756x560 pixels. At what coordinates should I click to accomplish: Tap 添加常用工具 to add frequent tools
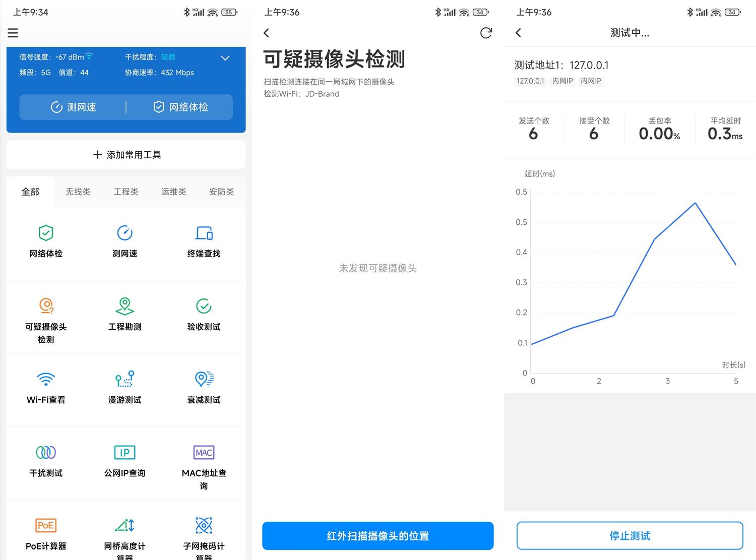125,155
